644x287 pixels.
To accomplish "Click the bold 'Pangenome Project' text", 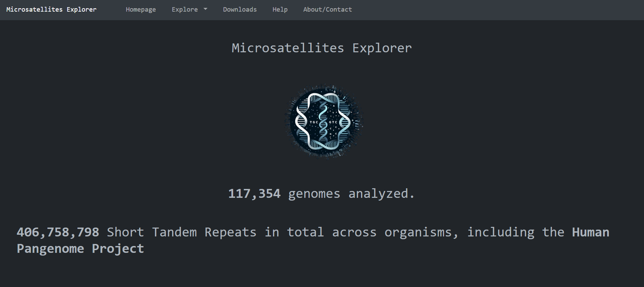I will pyautogui.click(x=80, y=249).
